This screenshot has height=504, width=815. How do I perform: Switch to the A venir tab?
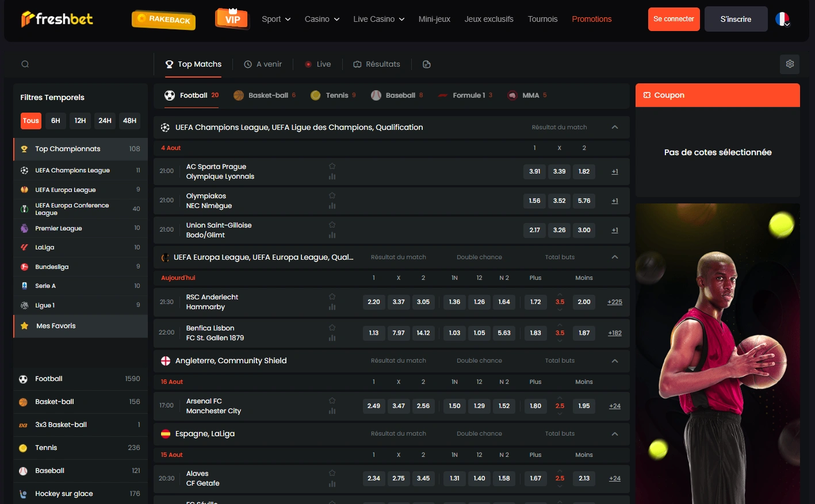click(x=263, y=64)
